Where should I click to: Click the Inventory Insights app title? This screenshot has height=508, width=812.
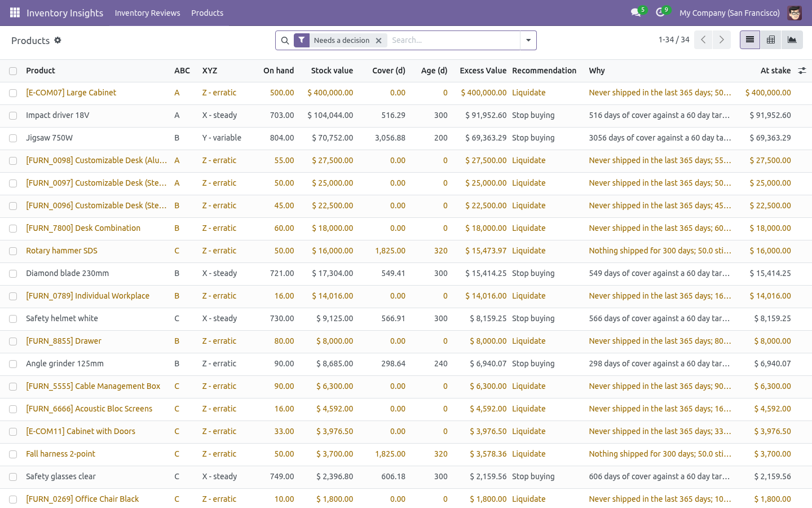click(x=65, y=12)
